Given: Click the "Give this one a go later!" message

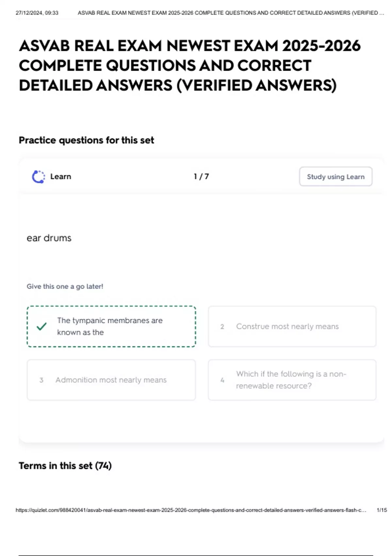Looking at the screenshot, I should 65,287.
